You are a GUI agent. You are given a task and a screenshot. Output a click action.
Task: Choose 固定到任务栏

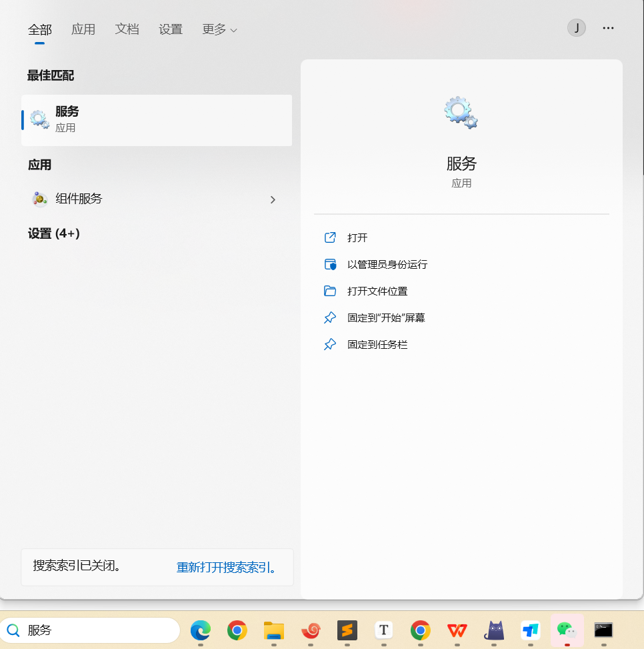tap(377, 344)
